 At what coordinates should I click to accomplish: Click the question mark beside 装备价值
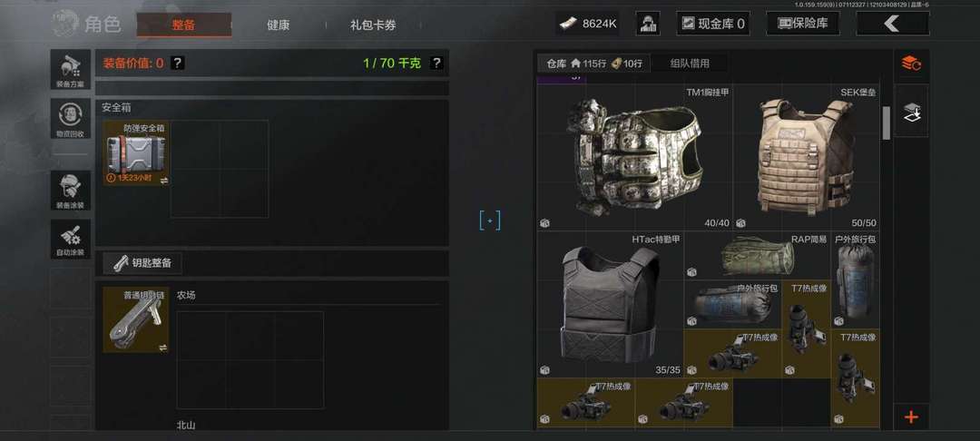click(x=178, y=63)
